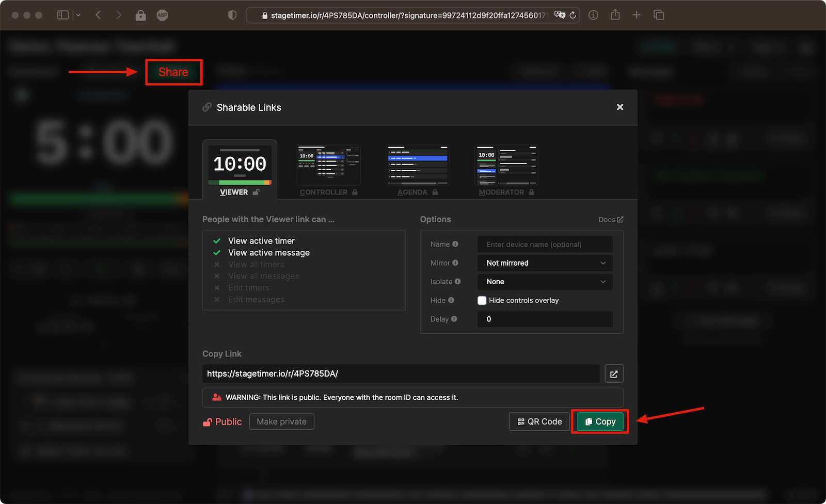Expand the sidebar chevron next to the panel toggle

(x=78, y=15)
